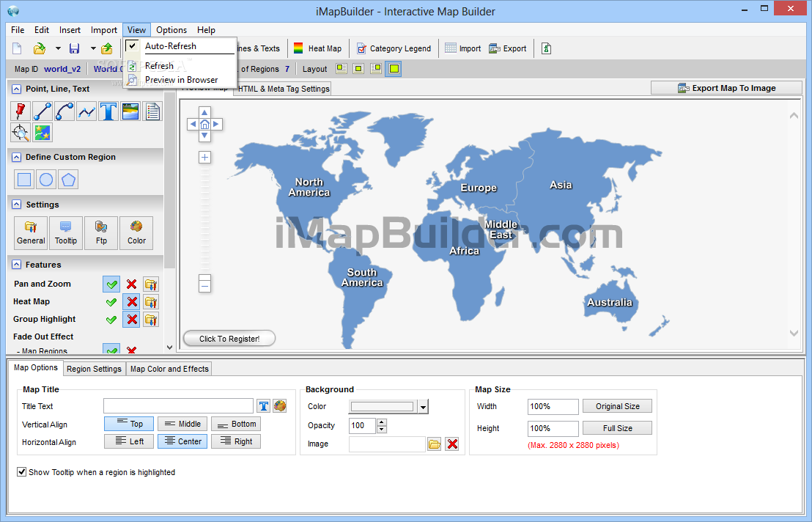Choose the polygon custom region shape
This screenshot has width=812, height=522.
pos(68,180)
